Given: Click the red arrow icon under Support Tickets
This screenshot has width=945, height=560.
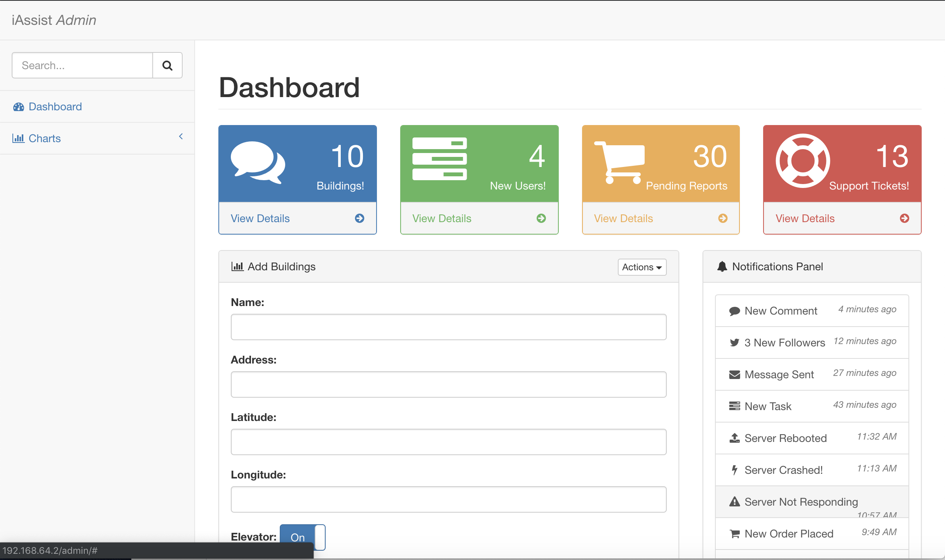Looking at the screenshot, I should [904, 218].
